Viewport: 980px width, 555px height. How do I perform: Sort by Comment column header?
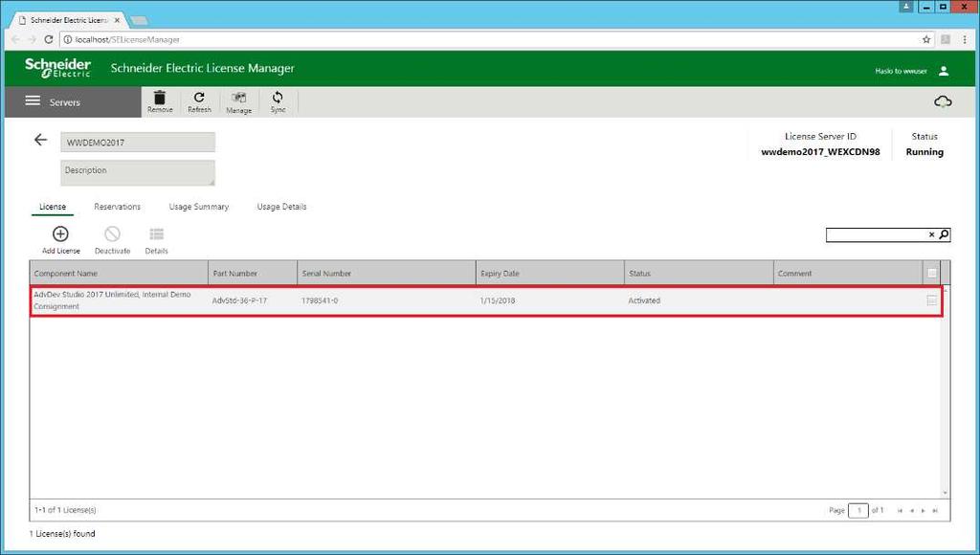click(x=848, y=273)
